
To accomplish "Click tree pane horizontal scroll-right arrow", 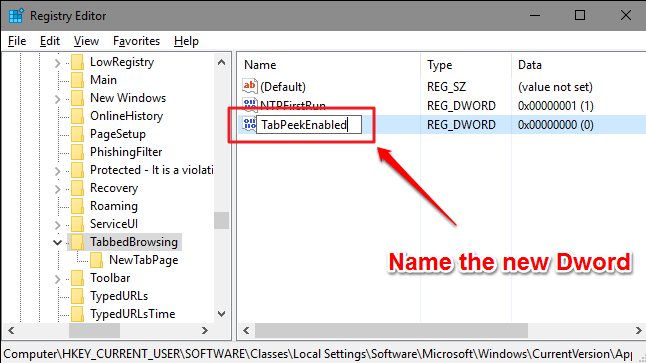I will point(204,330).
